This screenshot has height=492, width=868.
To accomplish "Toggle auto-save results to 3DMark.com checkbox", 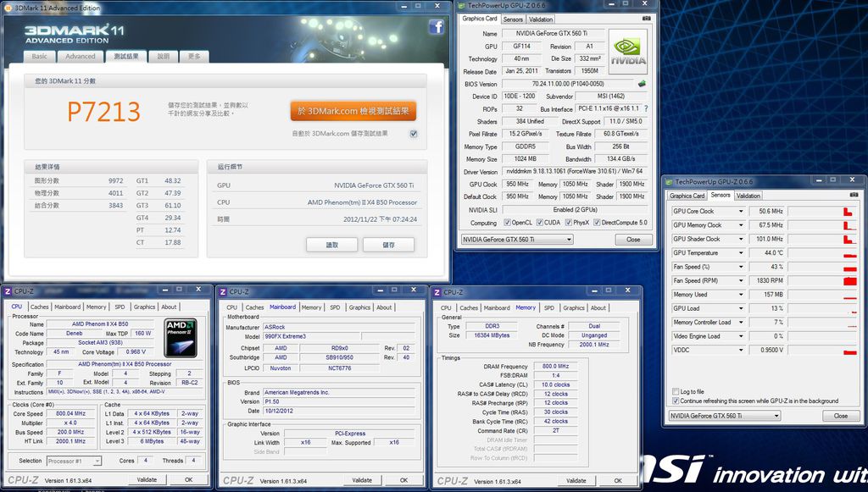I will [414, 134].
